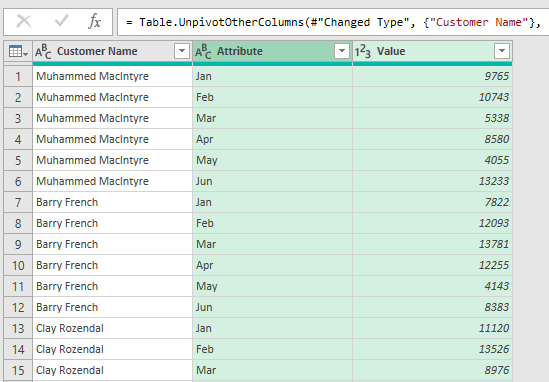Viewport: 549px width, 382px height.
Task: Click Feb attribute cell in row 2
Action: pyautogui.click(x=272, y=97)
